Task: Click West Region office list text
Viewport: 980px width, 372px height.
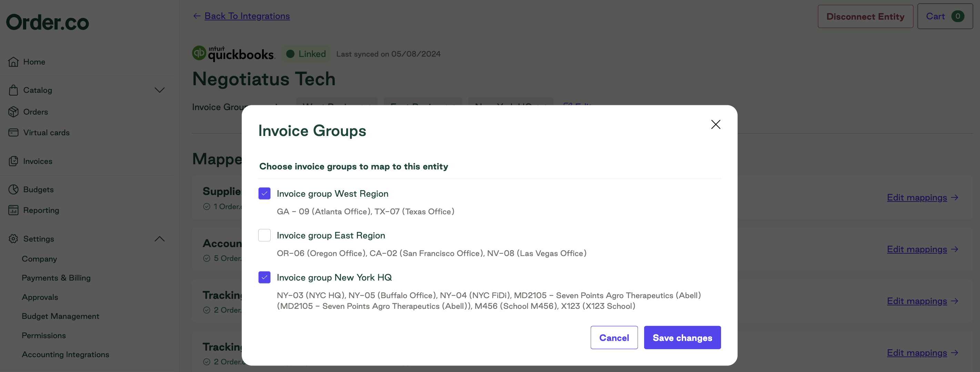Action: click(x=365, y=211)
